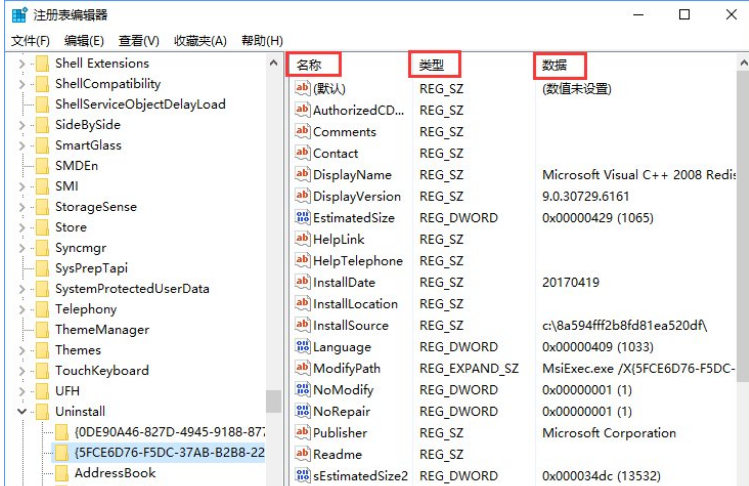Expand the TouchKeyboard key
The width and height of the screenshot is (749, 486).
tap(21, 371)
